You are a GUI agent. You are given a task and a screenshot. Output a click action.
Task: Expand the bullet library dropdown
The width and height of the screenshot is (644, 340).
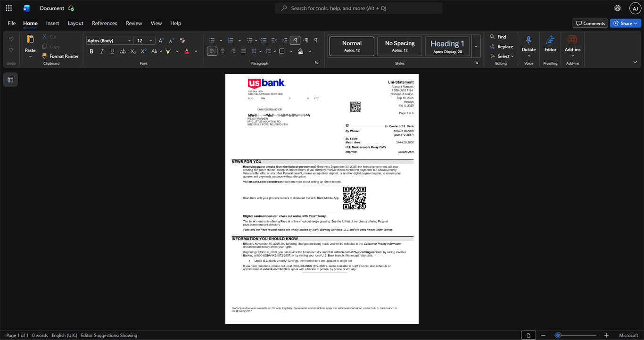(x=221, y=41)
